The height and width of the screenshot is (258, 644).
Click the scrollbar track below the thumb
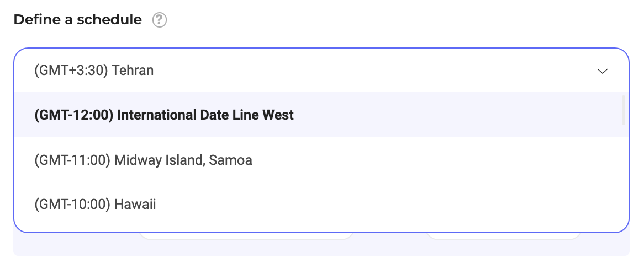pos(624,176)
